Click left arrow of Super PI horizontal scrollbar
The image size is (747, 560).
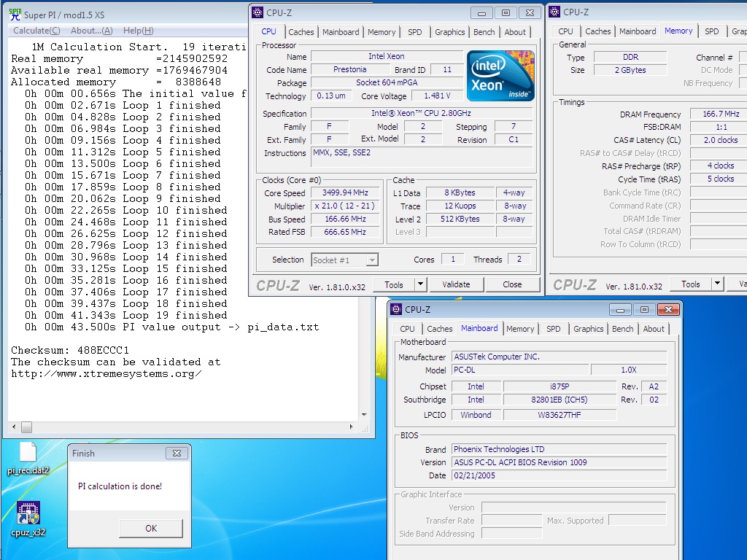(14, 427)
